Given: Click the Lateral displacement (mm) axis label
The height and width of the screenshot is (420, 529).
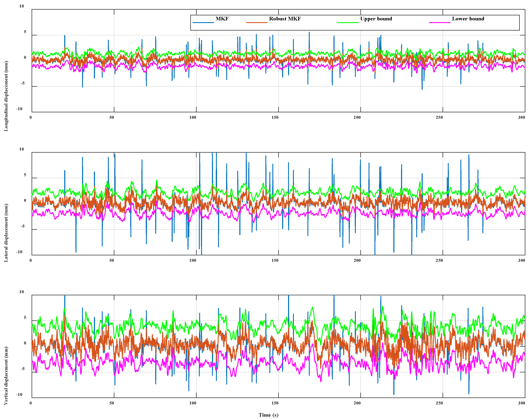Looking at the screenshot, I should pyautogui.click(x=6, y=233).
